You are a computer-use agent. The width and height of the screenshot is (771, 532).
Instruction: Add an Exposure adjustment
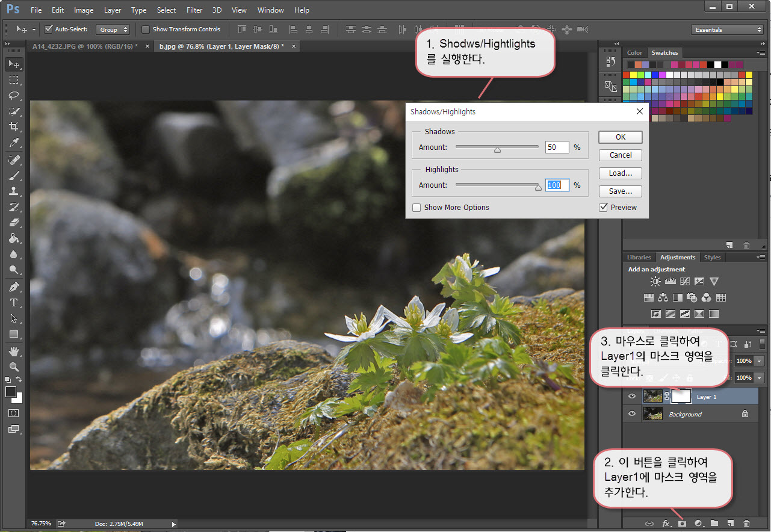coord(699,282)
